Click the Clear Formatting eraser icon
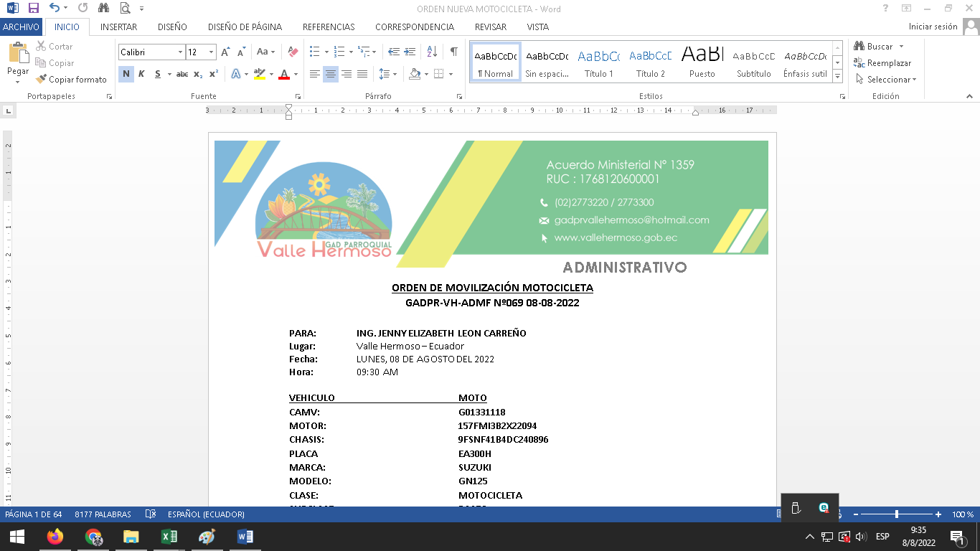The width and height of the screenshot is (980, 551). point(292,52)
